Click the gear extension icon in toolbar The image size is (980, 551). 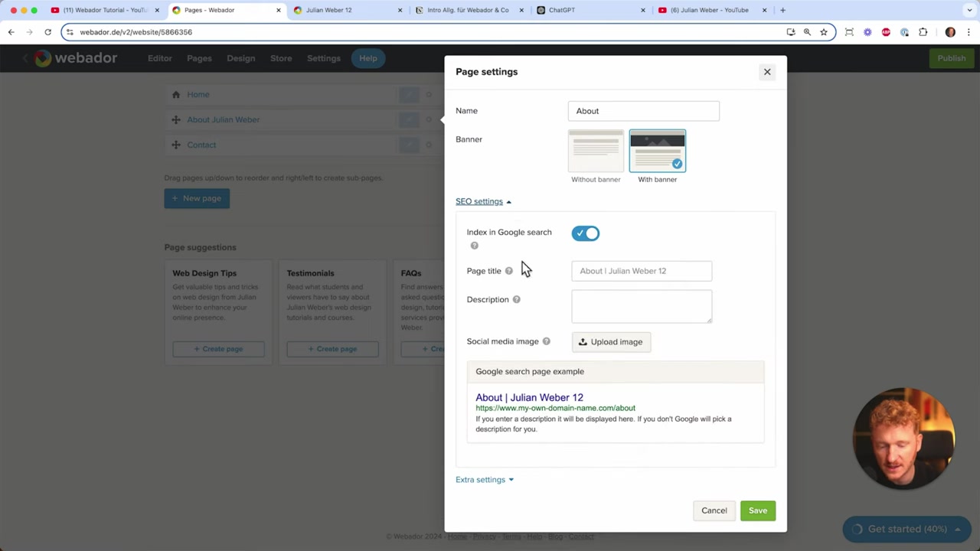point(867,32)
